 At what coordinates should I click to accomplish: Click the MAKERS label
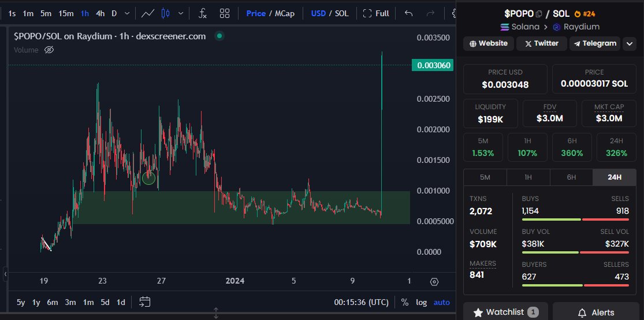coord(483,263)
